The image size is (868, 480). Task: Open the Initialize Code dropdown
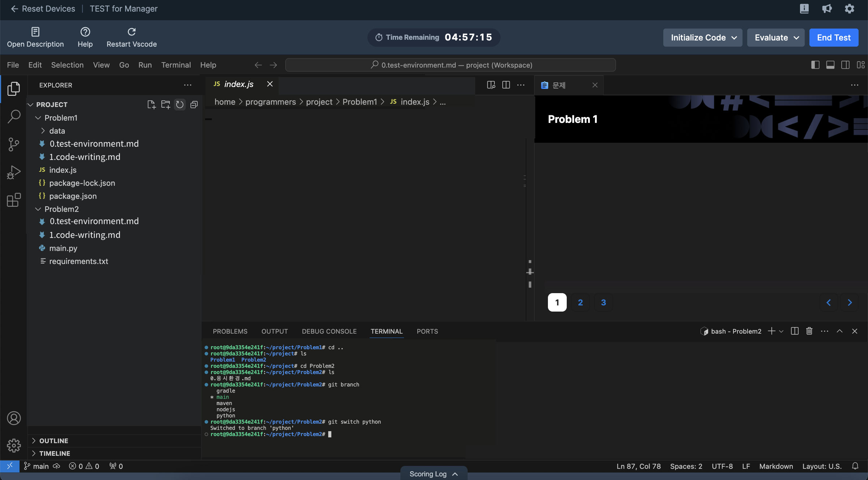(702, 38)
